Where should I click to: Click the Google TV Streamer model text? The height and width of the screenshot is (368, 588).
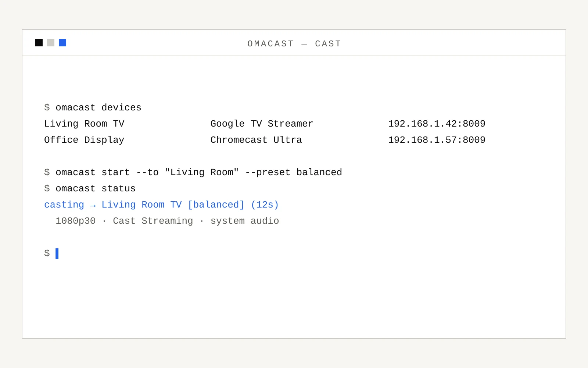[x=262, y=124]
